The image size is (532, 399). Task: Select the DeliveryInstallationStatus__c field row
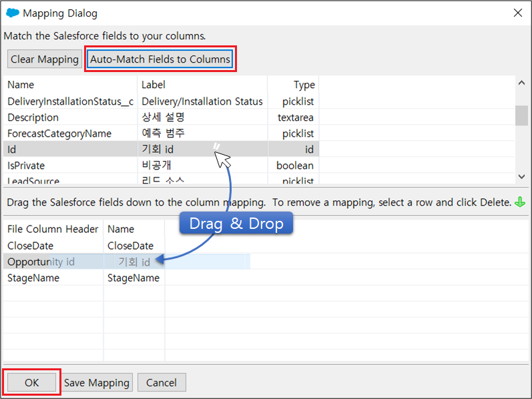point(161,101)
